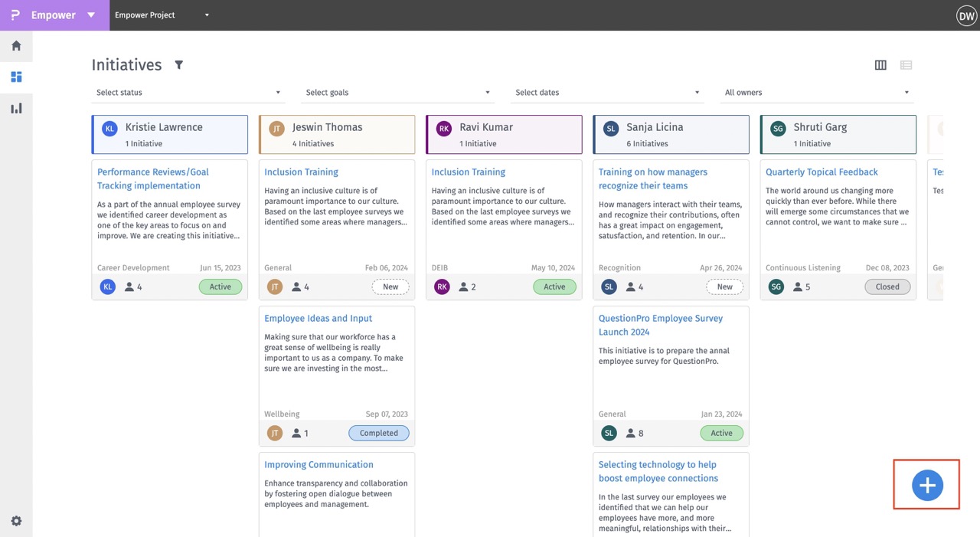Click the QuestionPro logo icon
The image size is (980, 537).
point(15,15)
